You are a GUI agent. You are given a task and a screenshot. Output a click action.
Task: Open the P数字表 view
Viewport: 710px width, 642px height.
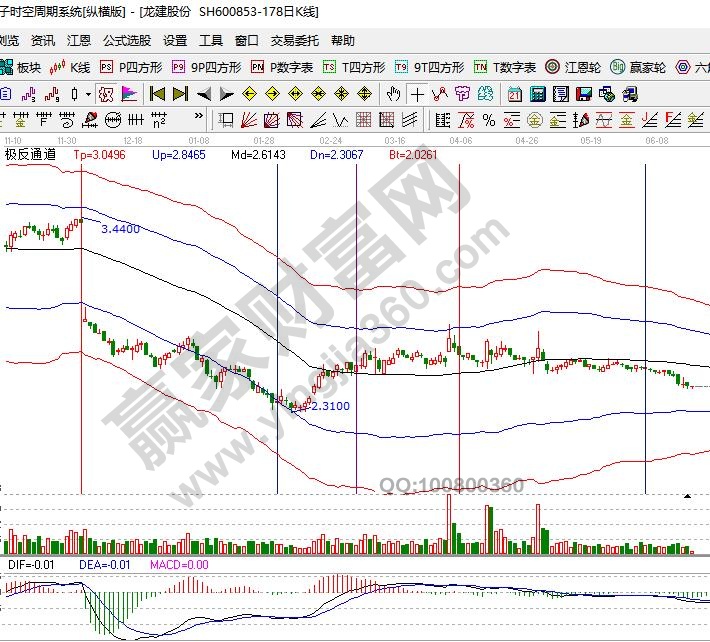(283, 67)
